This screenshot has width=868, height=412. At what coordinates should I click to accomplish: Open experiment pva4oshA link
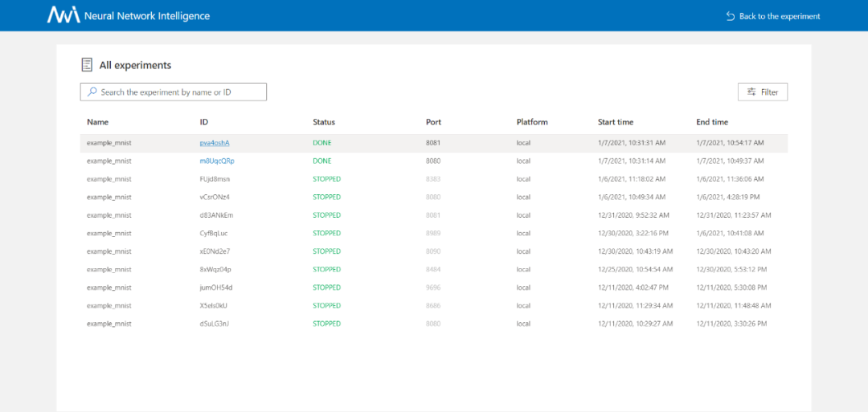(x=215, y=143)
